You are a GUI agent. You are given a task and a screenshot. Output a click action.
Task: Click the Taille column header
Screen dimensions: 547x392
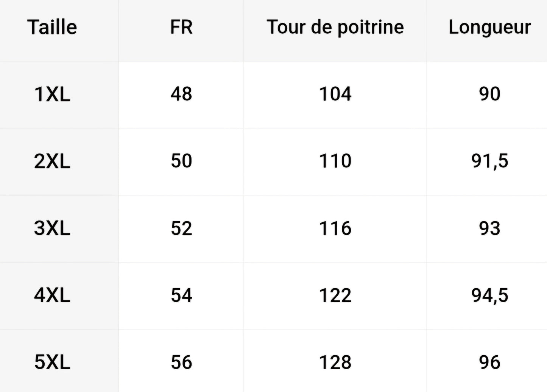pos(52,27)
